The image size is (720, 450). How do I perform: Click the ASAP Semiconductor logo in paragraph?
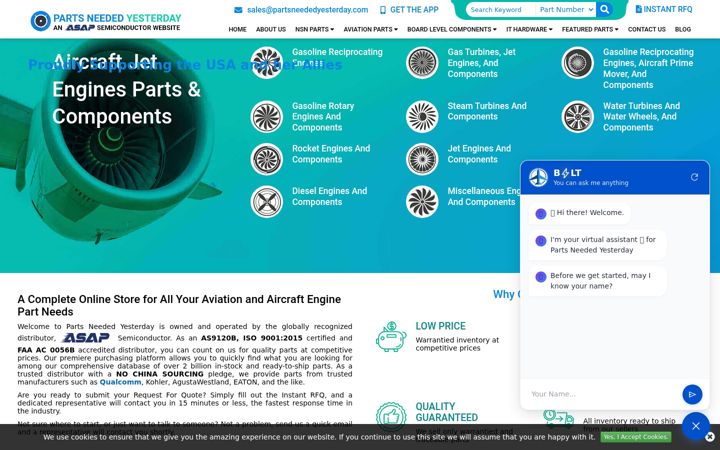[x=86, y=338]
